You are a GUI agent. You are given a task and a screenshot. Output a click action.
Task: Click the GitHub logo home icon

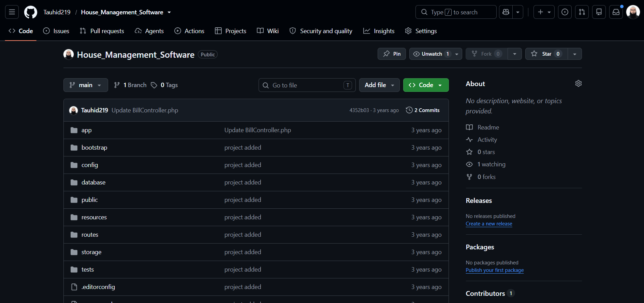[x=31, y=12]
